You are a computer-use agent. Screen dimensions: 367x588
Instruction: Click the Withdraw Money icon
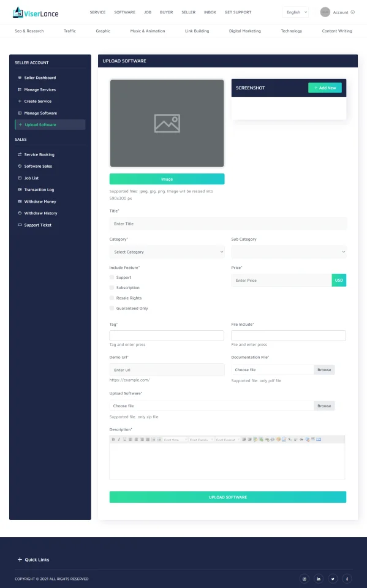20,202
